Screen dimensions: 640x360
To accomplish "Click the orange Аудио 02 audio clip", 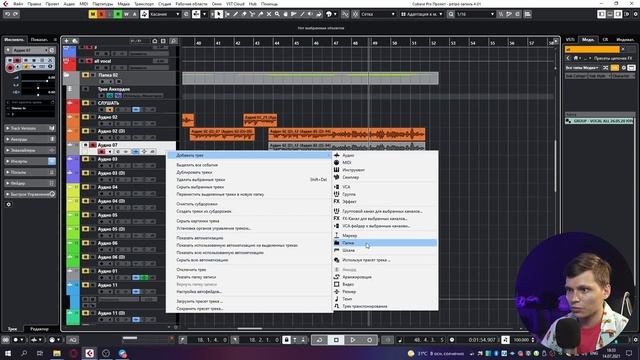I will click(x=260, y=120).
